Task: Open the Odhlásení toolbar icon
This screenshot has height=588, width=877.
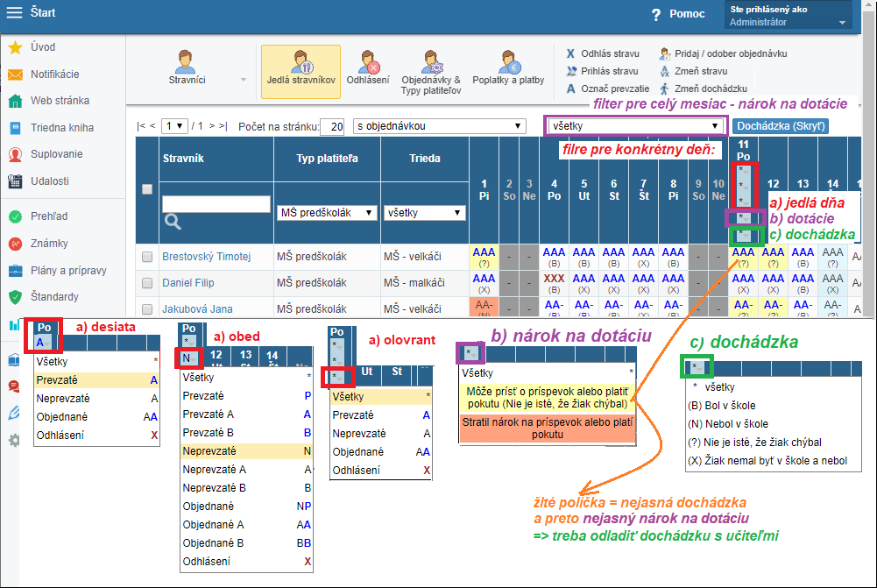Action: coord(369,61)
